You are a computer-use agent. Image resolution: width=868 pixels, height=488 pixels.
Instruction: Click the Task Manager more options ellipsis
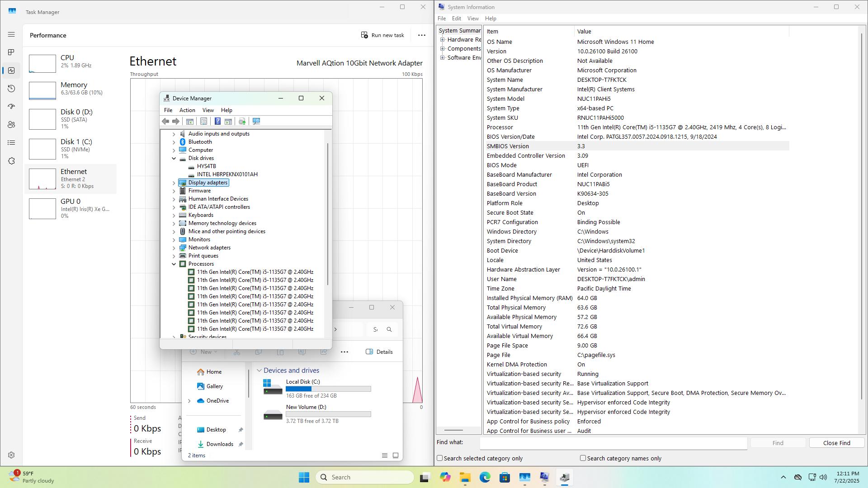421,35
